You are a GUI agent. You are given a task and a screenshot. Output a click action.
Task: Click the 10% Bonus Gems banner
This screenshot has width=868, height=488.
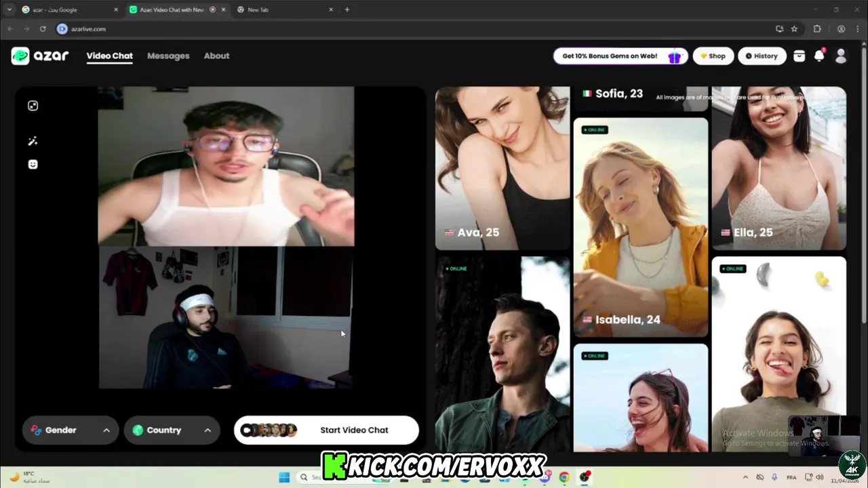pos(620,56)
